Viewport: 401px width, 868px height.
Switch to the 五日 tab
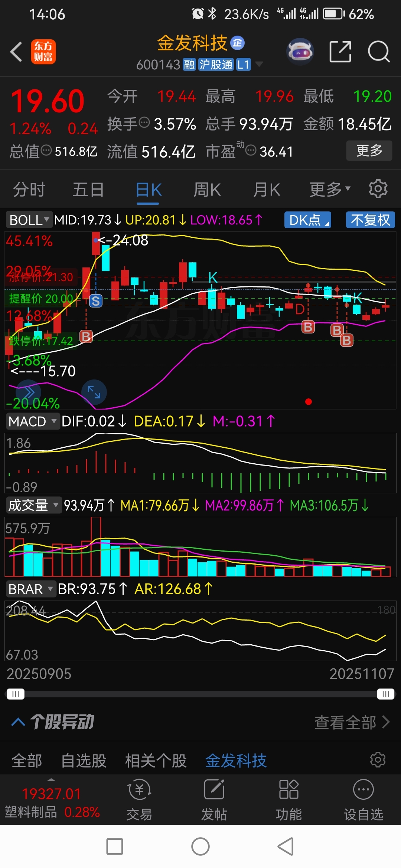pos(88,190)
